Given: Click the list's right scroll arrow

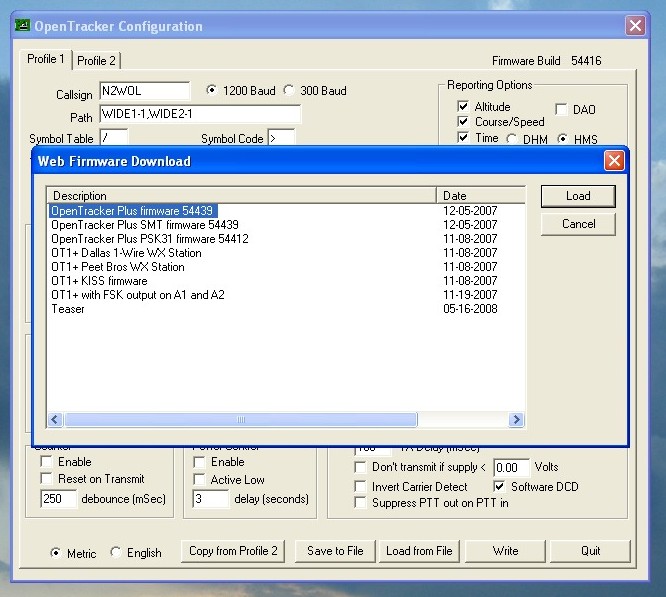Looking at the screenshot, I should point(516,420).
